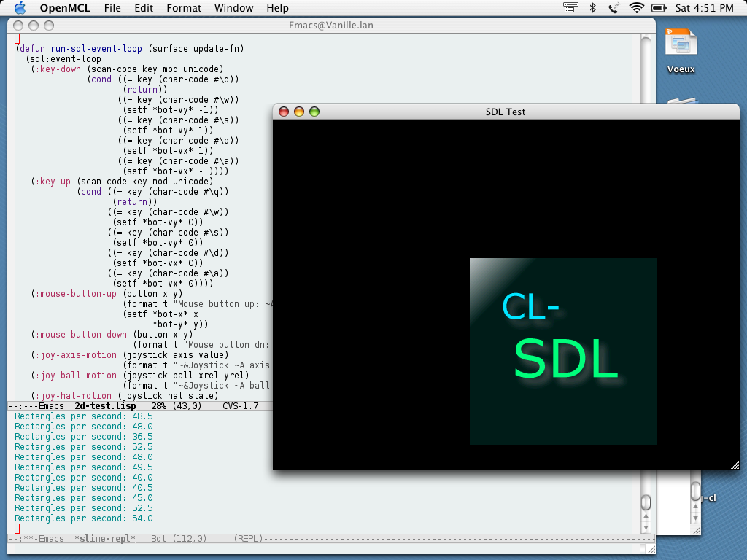Open the Apple menu
The image size is (747, 560).
tap(20, 7)
